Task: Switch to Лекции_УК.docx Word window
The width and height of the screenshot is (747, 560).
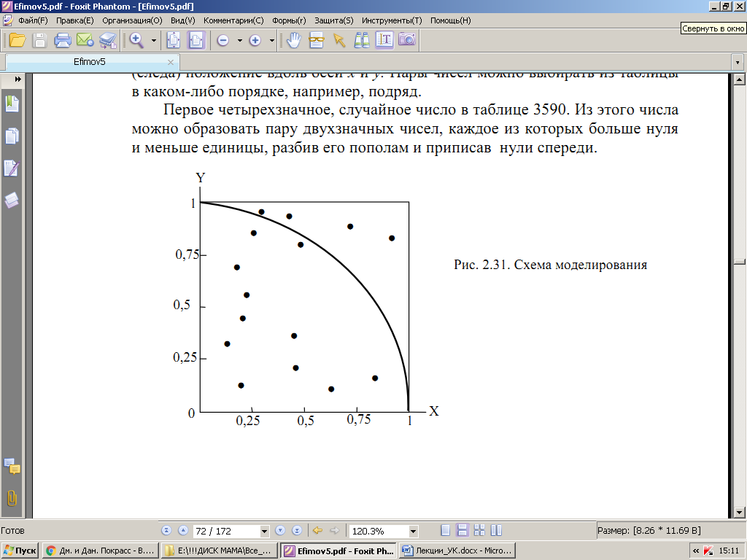Action: pyautogui.click(x=457, y=551)
